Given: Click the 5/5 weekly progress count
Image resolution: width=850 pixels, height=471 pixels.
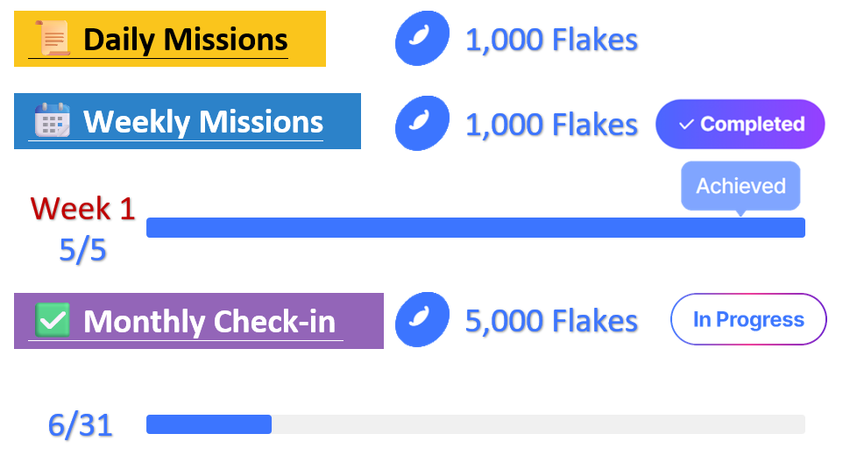Looking at the screenshot, I should coord(82,250).
